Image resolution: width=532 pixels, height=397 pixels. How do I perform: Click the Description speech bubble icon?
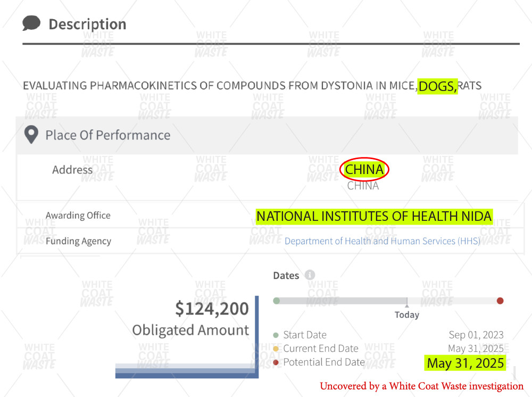(31, 23)
